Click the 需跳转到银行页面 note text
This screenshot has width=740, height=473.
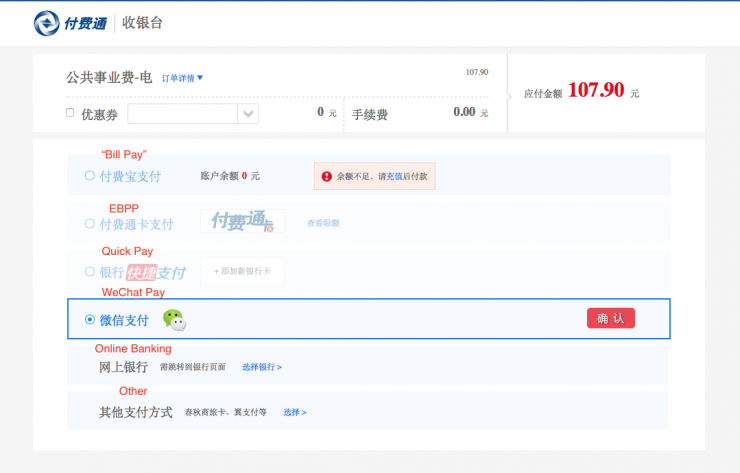pos(193,367)
